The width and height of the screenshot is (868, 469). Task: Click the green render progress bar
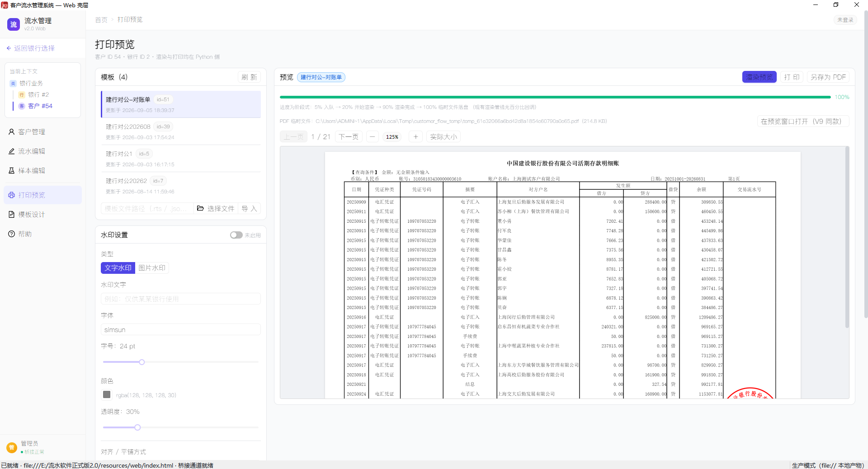click(x=555, y=97)
